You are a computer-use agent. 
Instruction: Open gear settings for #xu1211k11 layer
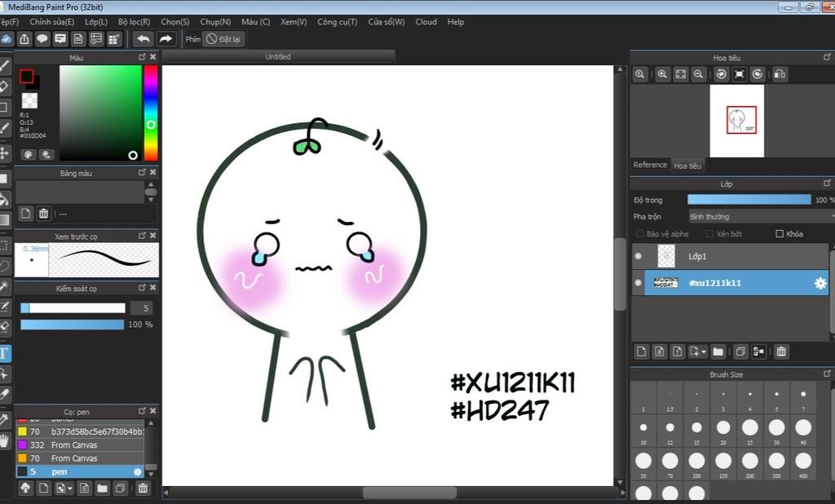pos(820,283)
